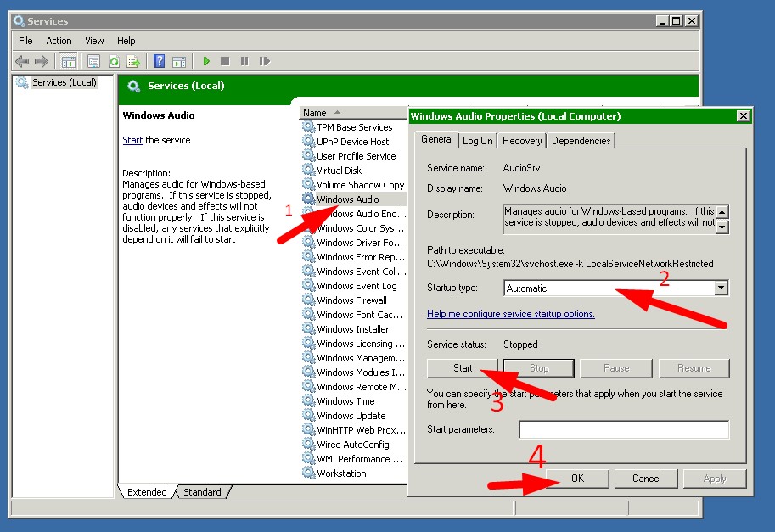
Task: Click the Start Service play icon
Action: pyautogui.click(x=206, y=61)
